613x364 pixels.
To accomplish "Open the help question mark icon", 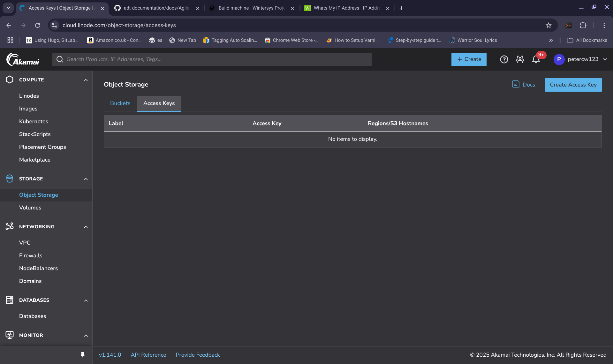I will tap(504, 59).
